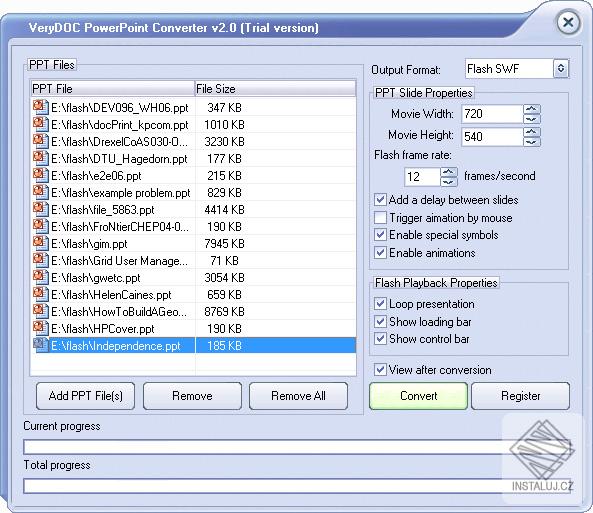Click the Current progress bar
The width and height of the screenshot is (593, 513).
(296, 447)
